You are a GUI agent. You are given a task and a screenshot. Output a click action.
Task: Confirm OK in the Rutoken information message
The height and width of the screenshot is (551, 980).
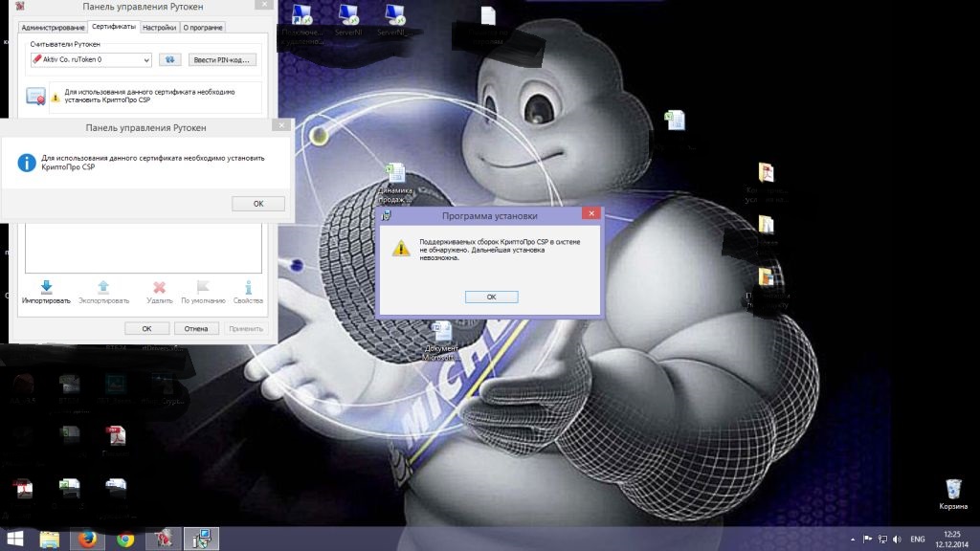(x=257, y=204)
